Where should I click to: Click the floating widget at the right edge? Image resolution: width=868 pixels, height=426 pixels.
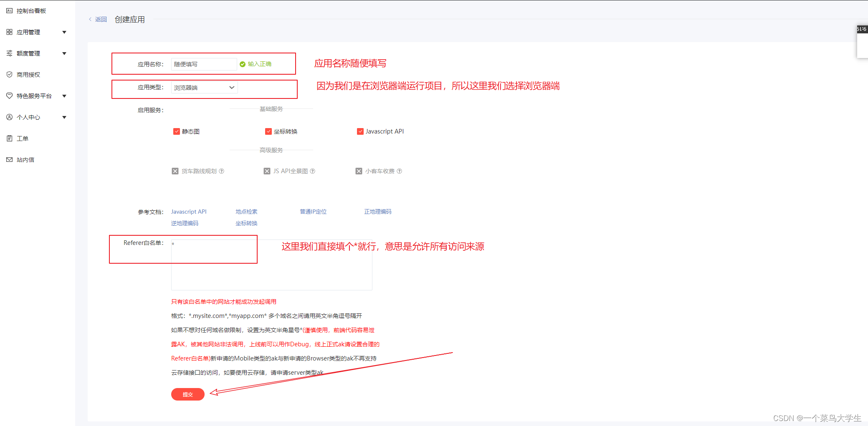point(862,42)
